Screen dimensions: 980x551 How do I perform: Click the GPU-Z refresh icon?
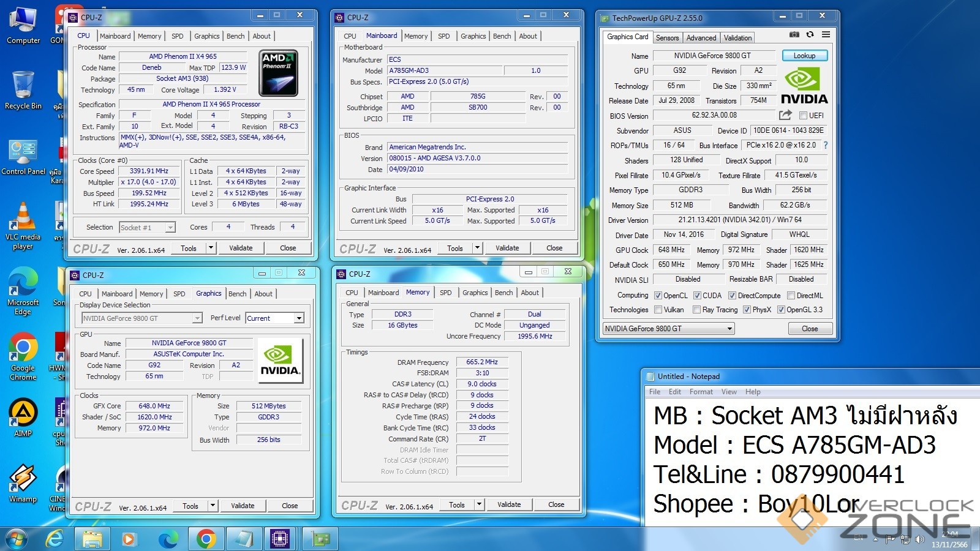tap(810, 34)
